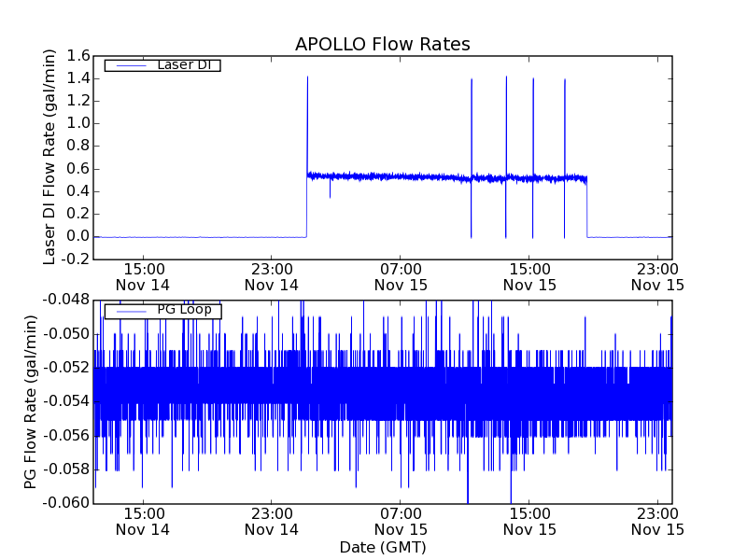Click the PG Loop legend label
747x560 pixels.
[x=183, y=310]
